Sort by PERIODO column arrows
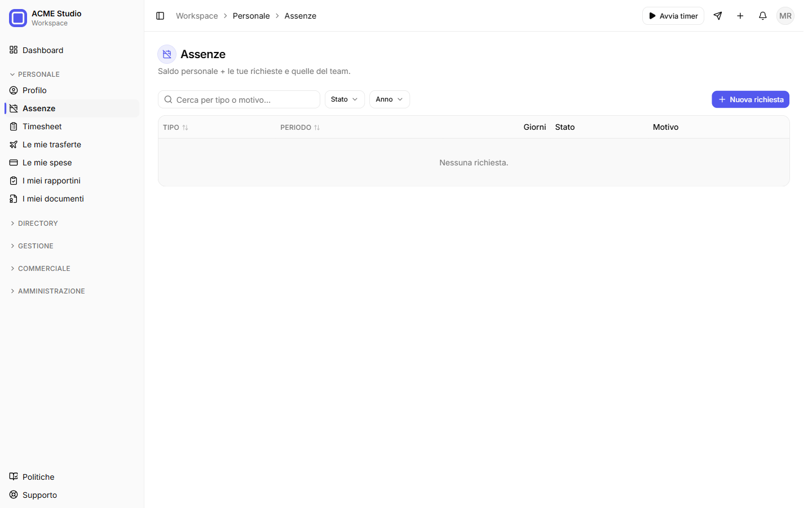 317,128
